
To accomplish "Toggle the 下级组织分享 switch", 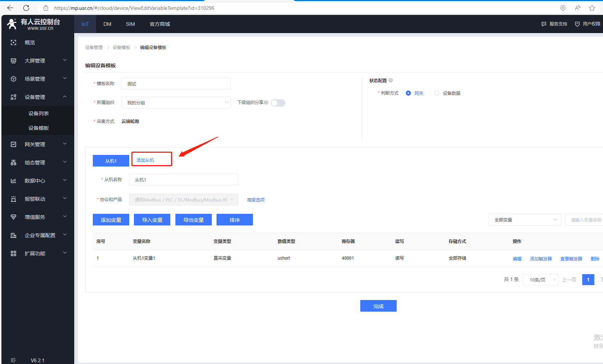I will pos(278,103).
